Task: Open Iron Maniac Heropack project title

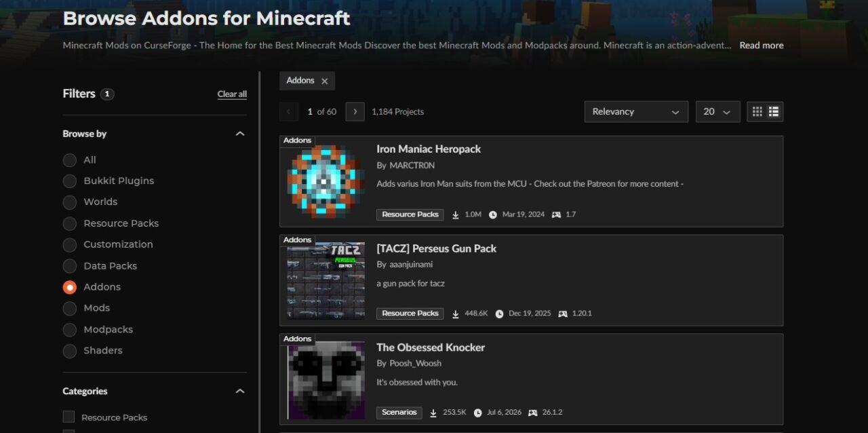Action: pos(429,149)
